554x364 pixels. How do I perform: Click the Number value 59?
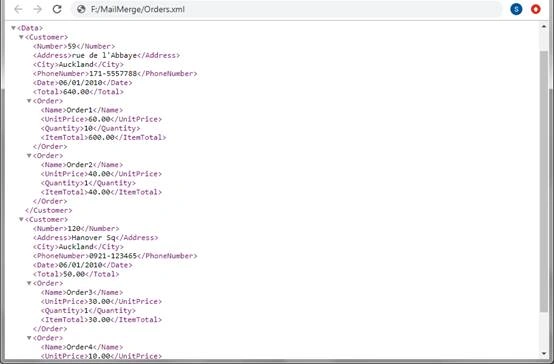pyautogui.click(x=72, y=46)
